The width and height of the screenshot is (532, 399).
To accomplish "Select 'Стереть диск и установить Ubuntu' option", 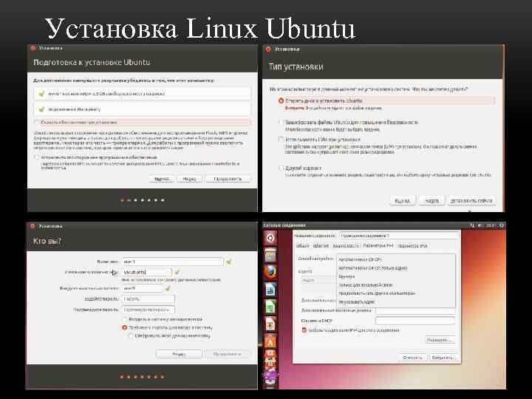I will tap(281, 100).
